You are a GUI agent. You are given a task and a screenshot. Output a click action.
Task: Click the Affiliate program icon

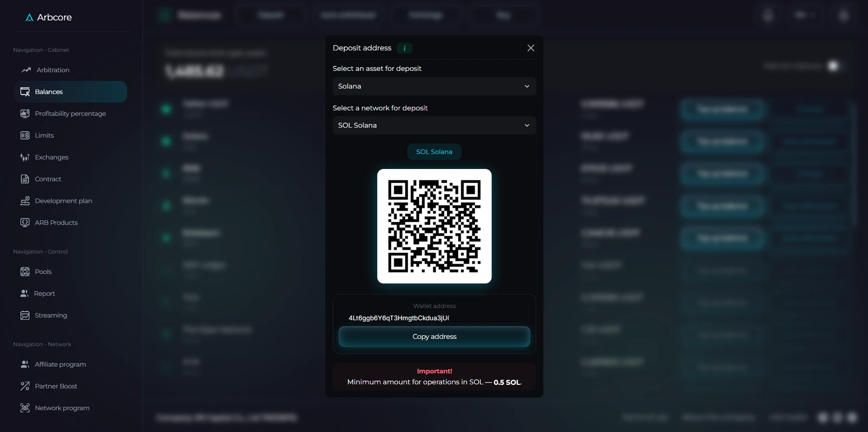coord(25,364)
